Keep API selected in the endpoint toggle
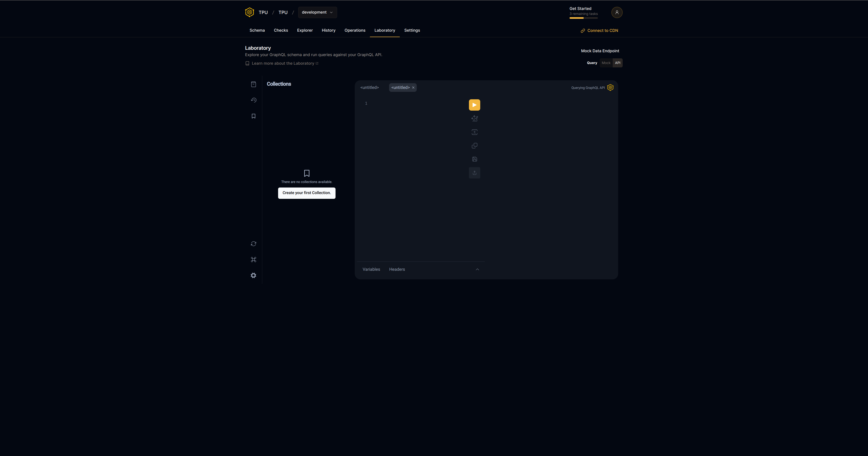This screenshot has height=456, width=868. click(x=618, y=63)
